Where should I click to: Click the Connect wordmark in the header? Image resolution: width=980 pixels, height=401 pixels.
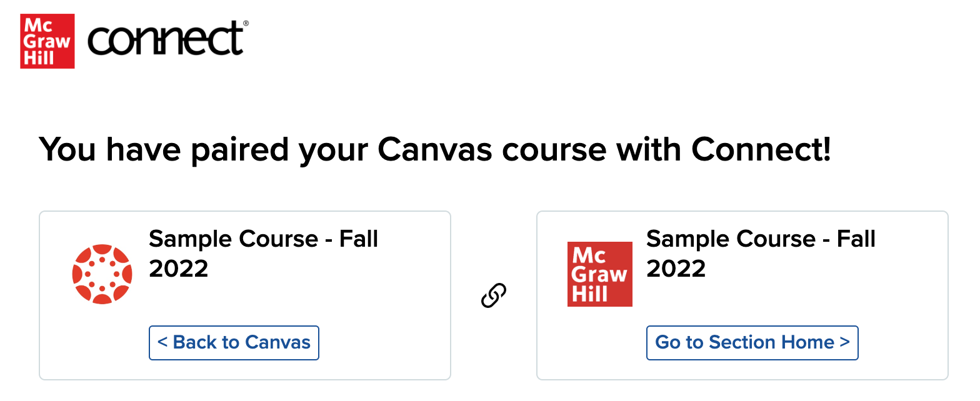[x=165, y=39]
